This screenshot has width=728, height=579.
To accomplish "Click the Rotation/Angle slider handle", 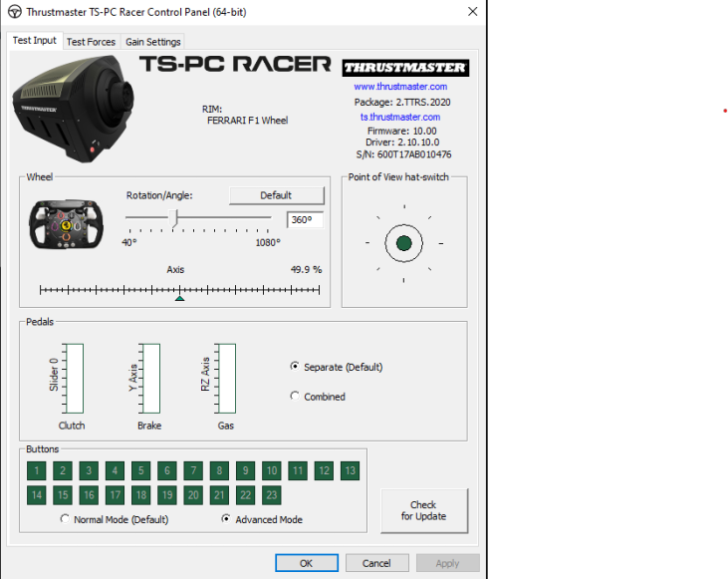I will 173,218.
